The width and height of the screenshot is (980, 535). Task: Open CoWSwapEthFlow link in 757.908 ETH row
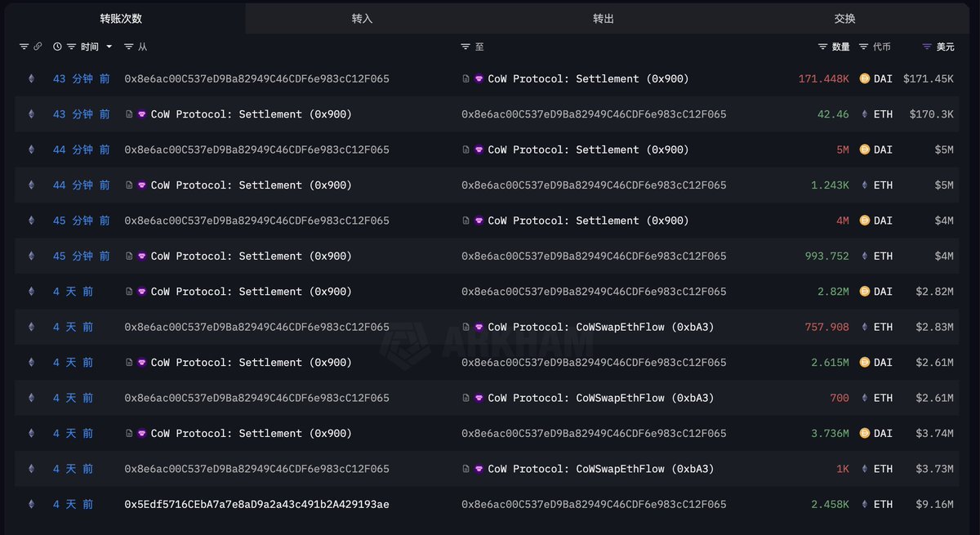[601, 328]
